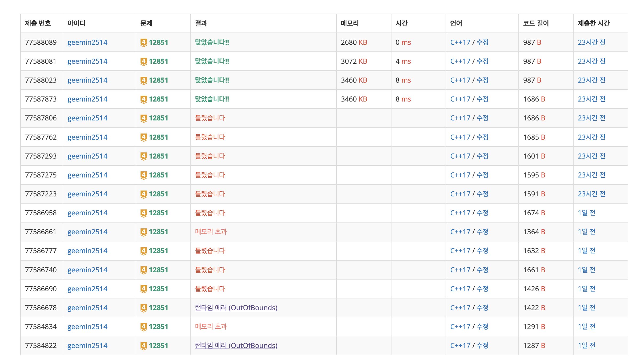Click gold tier badge in submission 77587223 row
The image size is (640, 364).
(x=143, y=194)
